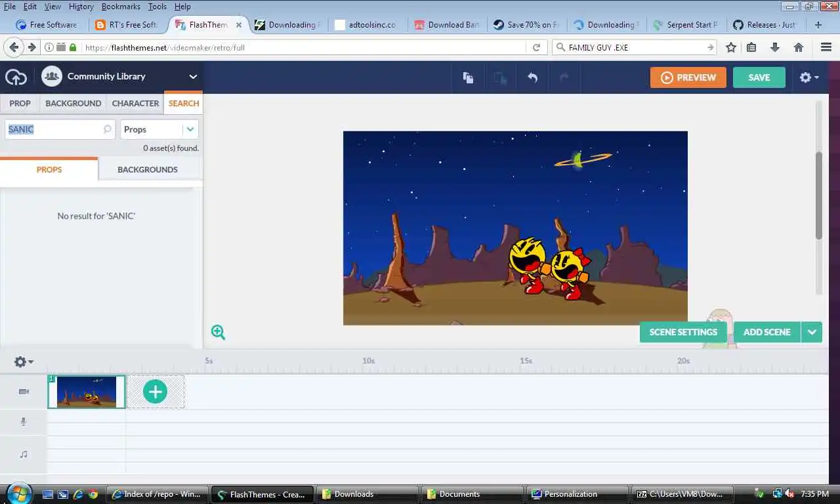This screenshot has height=504, width=840.
Task: Click the Pac-Man character on stage
Action: click(527, 265)
